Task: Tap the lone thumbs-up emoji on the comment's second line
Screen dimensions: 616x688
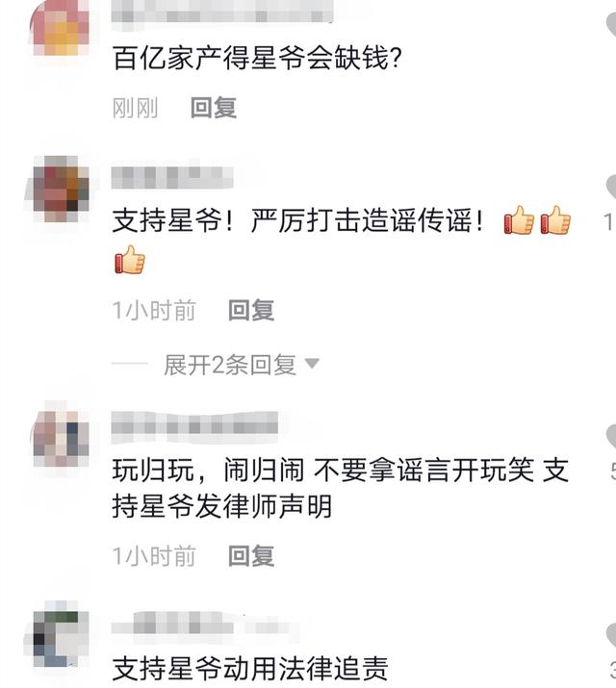Action: coord(129,260)
